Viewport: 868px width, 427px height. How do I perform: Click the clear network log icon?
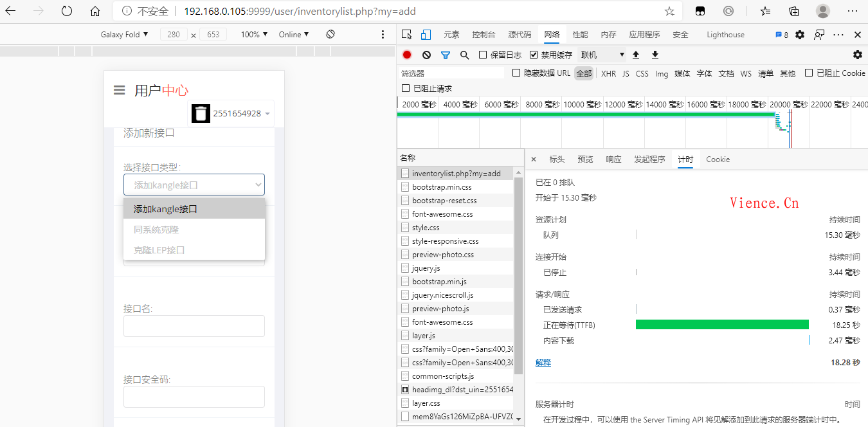(426, 55)
